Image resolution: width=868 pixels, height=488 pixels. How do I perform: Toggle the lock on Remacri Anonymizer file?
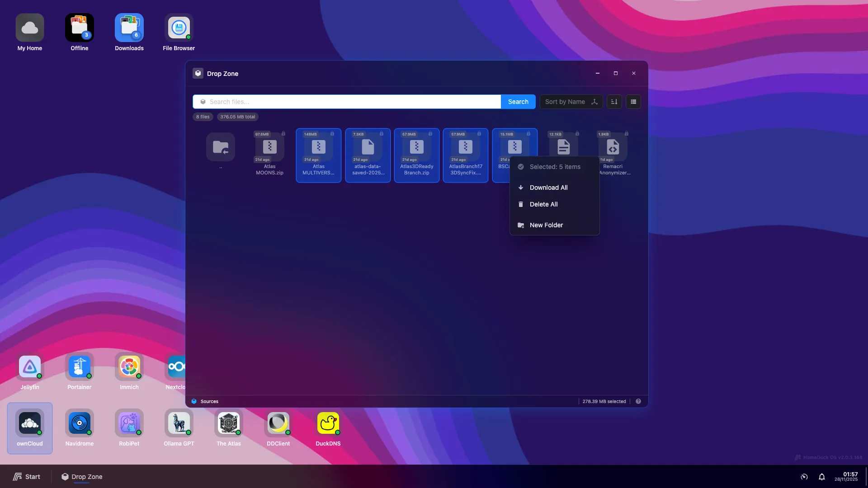[x=627, y=134]
